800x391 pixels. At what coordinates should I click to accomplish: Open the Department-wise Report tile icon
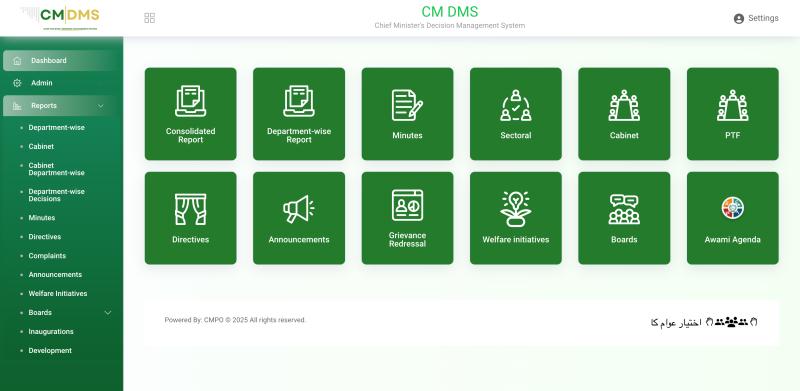coord(299,101)
